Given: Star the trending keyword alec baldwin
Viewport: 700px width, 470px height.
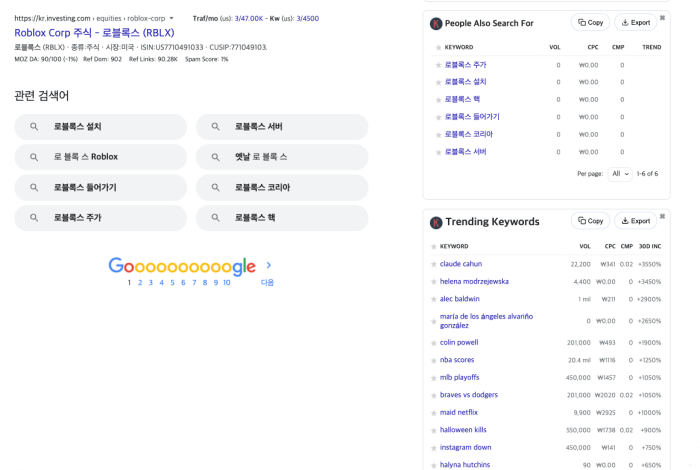Looking at the screenshot, I should [433, 299].
